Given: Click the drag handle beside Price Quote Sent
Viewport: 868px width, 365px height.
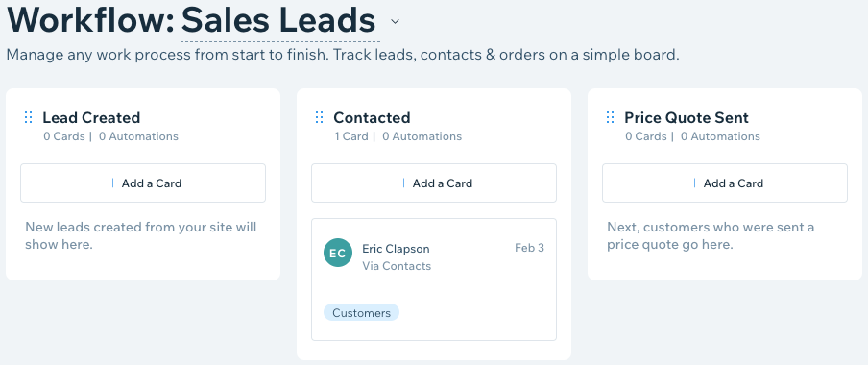Looking at the screenshot, I should [x=610, y=117].
